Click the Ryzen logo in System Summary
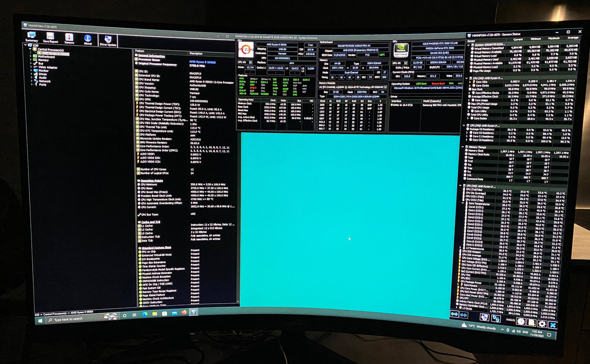 point(245,49)
